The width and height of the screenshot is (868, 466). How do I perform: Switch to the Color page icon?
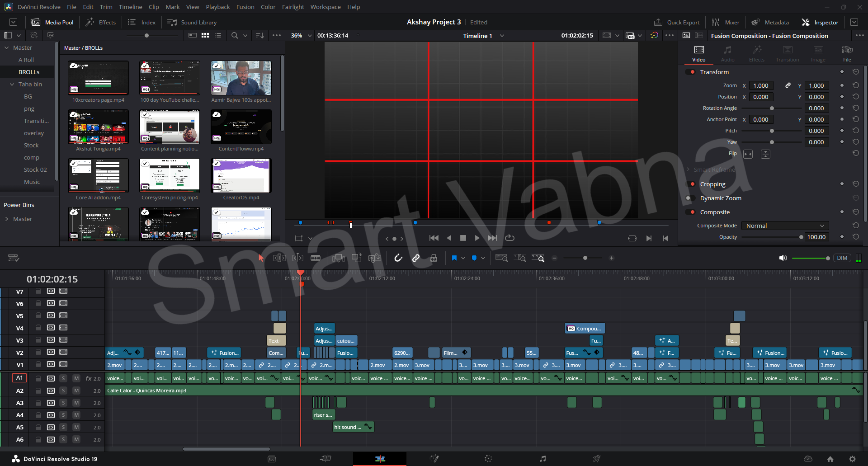tap(488, 459)
